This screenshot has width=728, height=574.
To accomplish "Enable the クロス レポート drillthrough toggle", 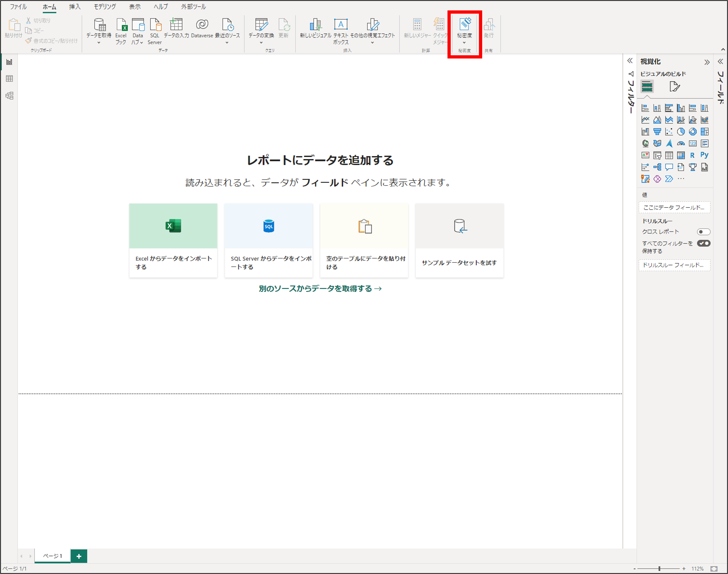I will coord(704,232).
